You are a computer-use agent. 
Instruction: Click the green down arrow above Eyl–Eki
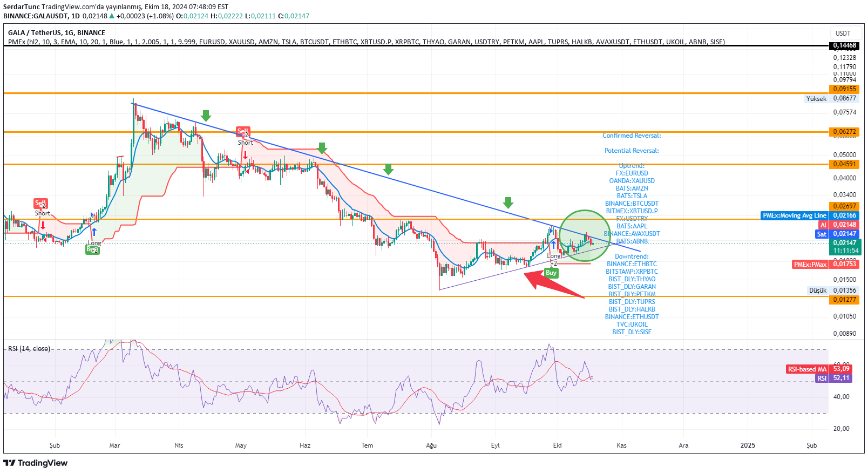(508, 202)
